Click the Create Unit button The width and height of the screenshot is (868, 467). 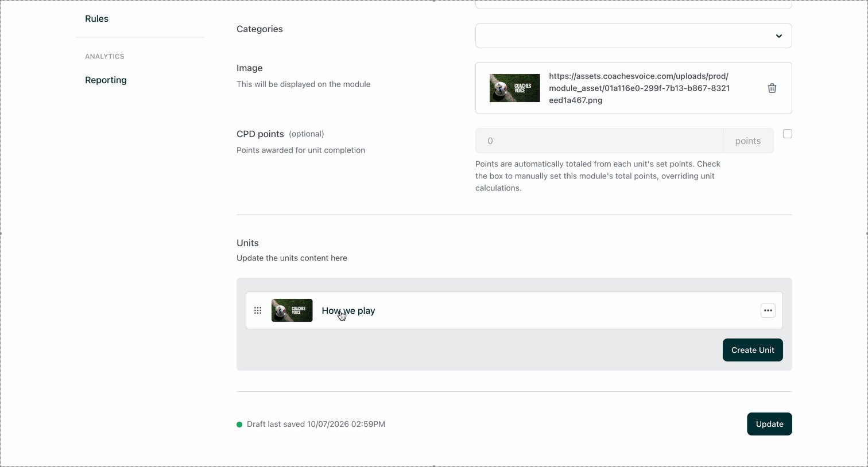tap(753, 350)
